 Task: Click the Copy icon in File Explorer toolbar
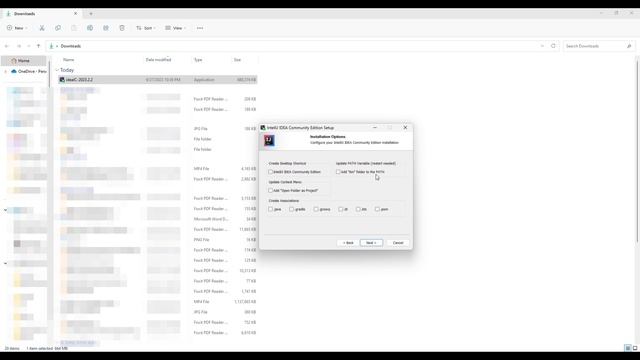pos(58,28)
